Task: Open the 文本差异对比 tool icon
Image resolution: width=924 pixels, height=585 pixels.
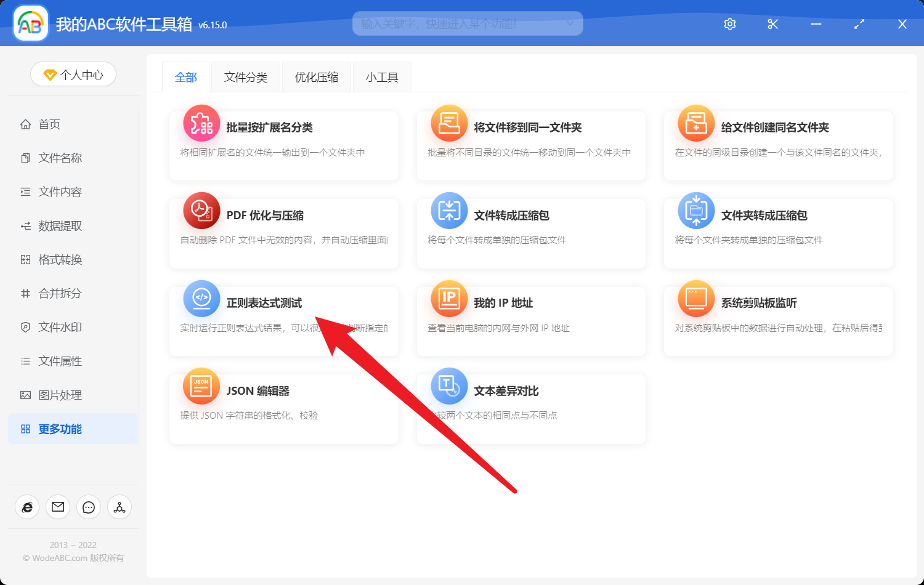Action: [x=448, y=386]
